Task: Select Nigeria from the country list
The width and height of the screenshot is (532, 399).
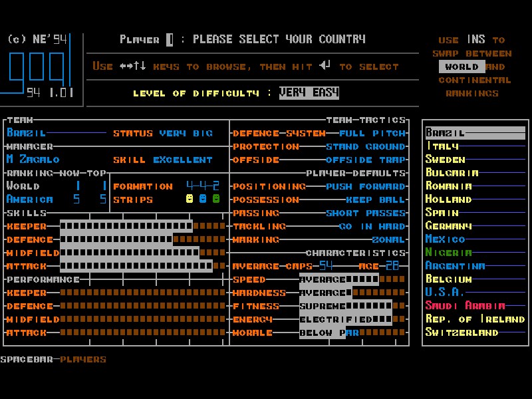Action: pos(449,253)
